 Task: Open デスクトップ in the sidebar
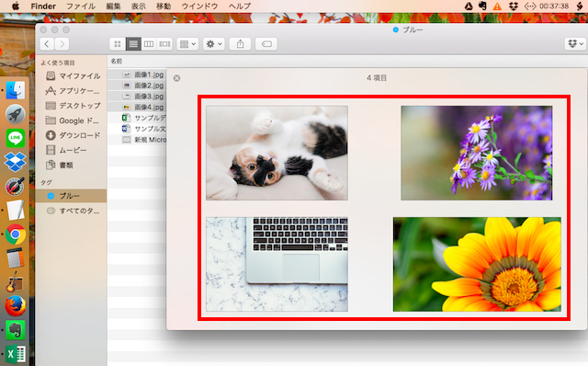click(x=72, y=106)
